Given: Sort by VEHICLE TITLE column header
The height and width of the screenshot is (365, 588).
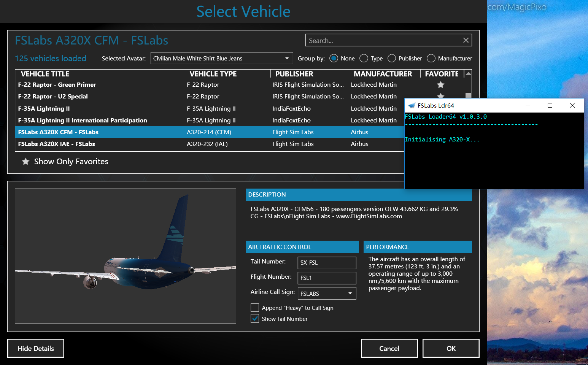Looking at the screenshot, I should point(45,74).
